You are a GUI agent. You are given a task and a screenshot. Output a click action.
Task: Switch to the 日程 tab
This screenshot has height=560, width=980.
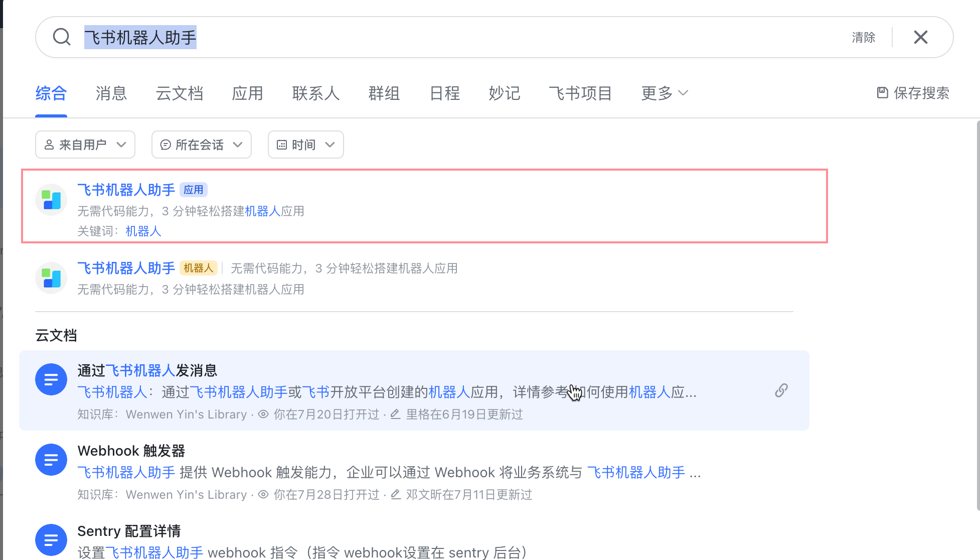[444, 93]
